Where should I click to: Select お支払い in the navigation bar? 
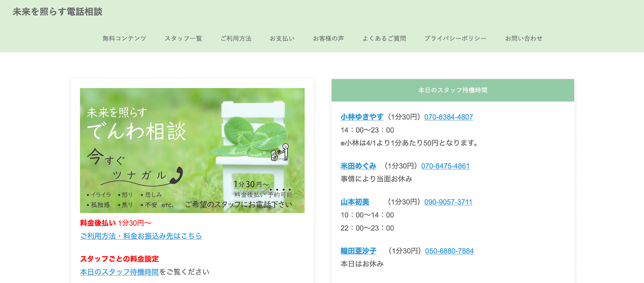(282, 38)
